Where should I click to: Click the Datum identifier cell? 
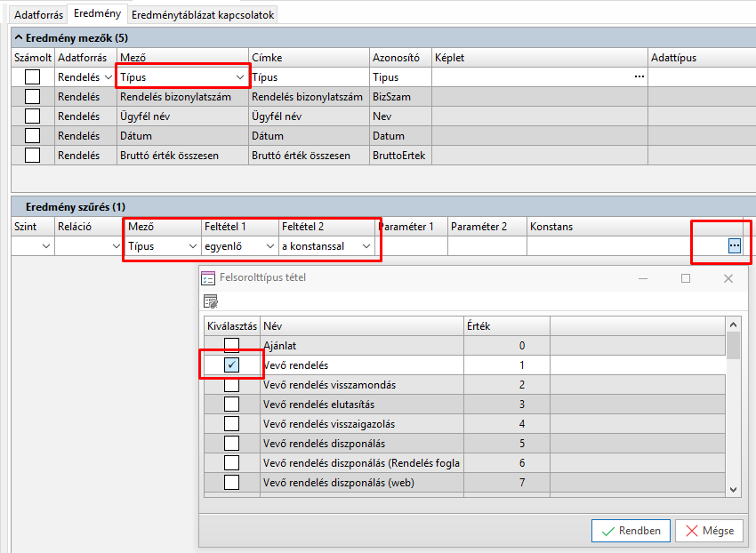pyautogui.click(x=400, y=136)
